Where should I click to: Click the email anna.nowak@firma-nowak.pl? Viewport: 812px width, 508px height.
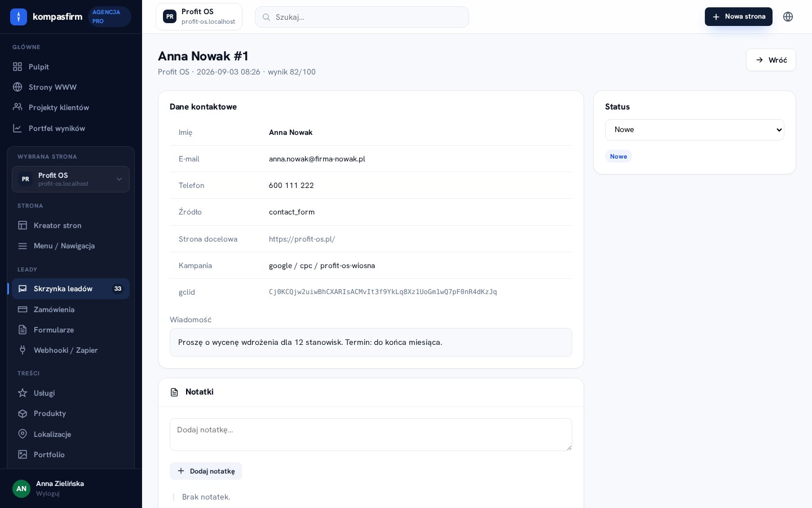click(317, 159)
